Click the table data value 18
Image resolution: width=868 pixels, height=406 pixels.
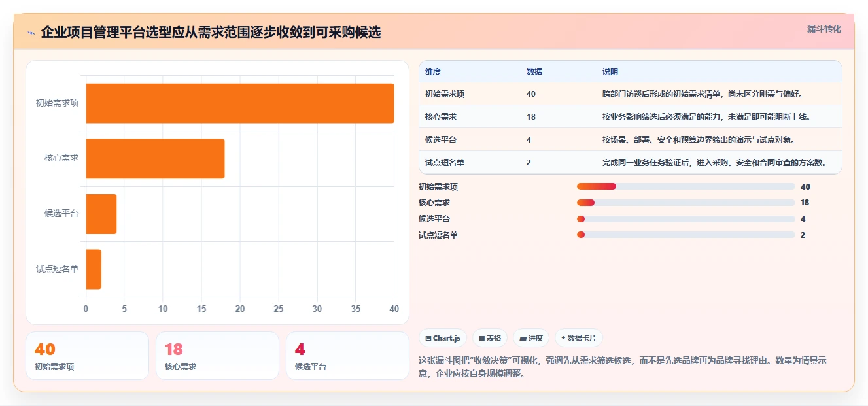(x=530, y=117)
